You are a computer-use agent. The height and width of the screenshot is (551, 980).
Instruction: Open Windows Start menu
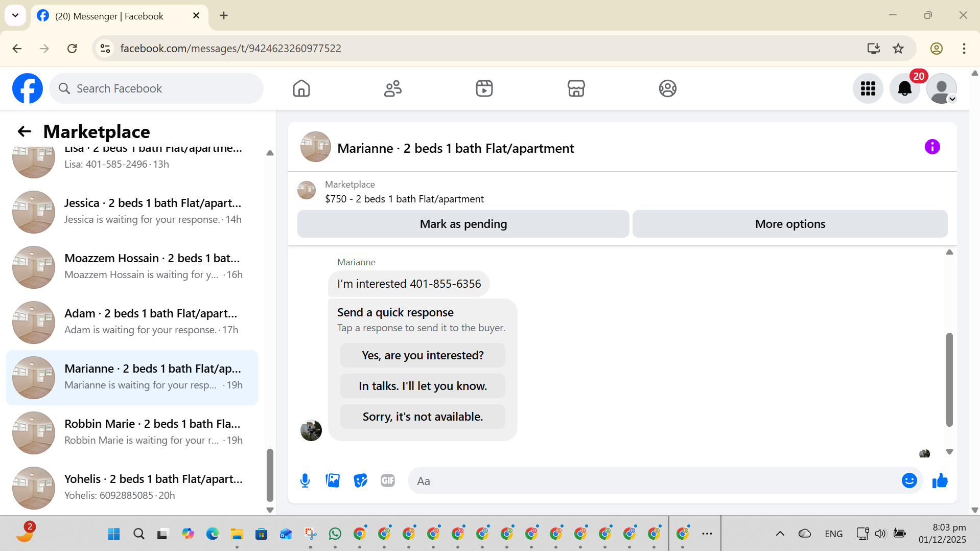click(114, 534)
